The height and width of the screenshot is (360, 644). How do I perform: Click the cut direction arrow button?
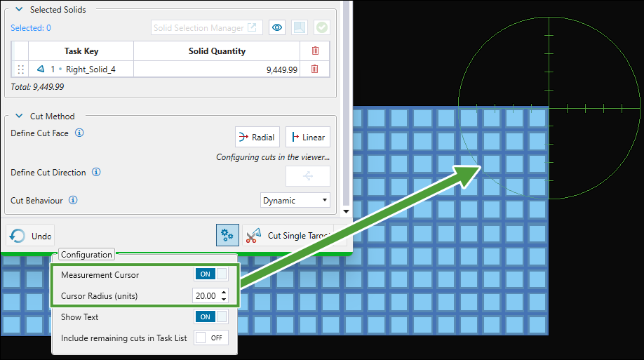(308, 176)
